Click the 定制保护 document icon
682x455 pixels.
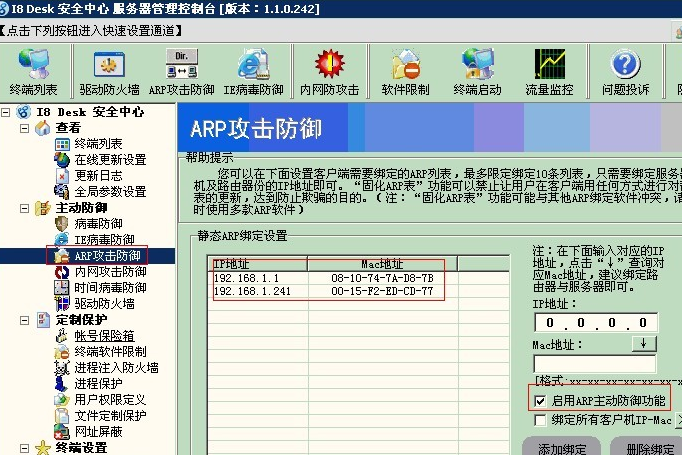(43, 320)
